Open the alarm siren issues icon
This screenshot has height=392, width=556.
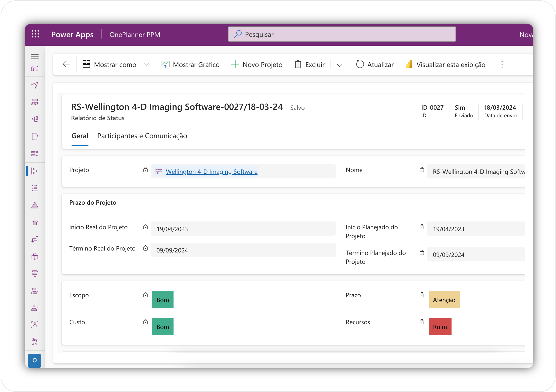[35, 222]
